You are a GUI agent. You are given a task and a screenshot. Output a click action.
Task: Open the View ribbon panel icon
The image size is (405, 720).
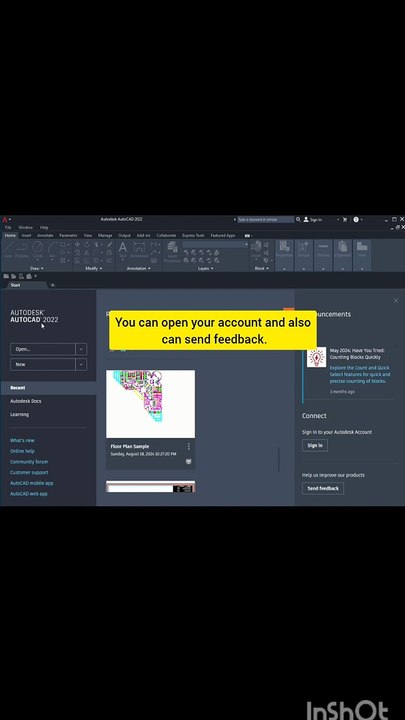[x=362, y=250]
